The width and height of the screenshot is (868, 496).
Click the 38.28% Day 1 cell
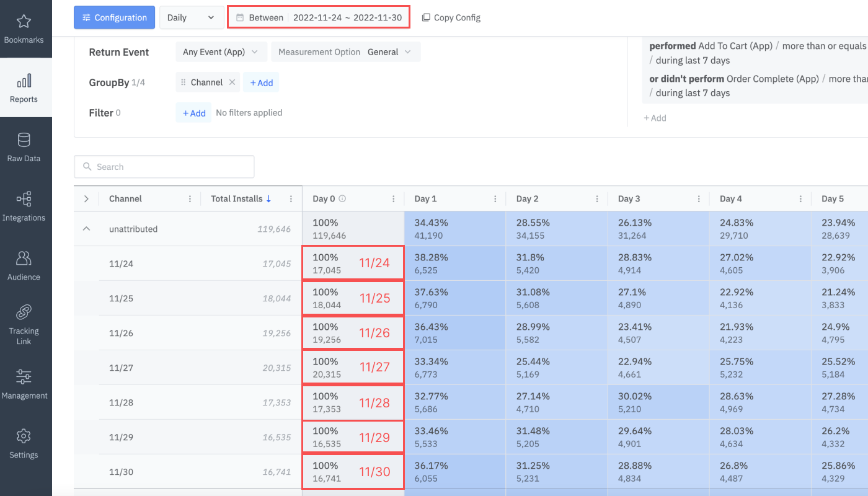tap(455, 263)
